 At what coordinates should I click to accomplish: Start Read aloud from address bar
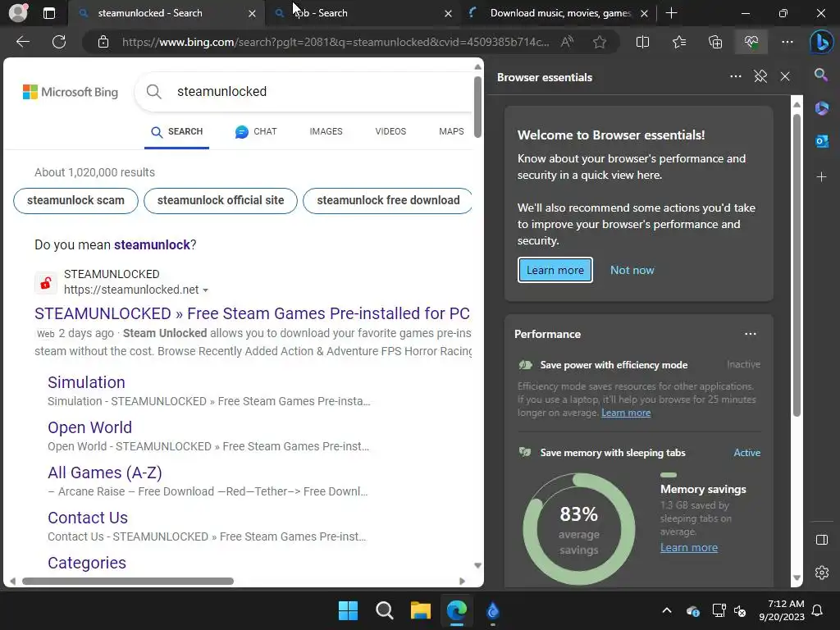pos(567,42)
